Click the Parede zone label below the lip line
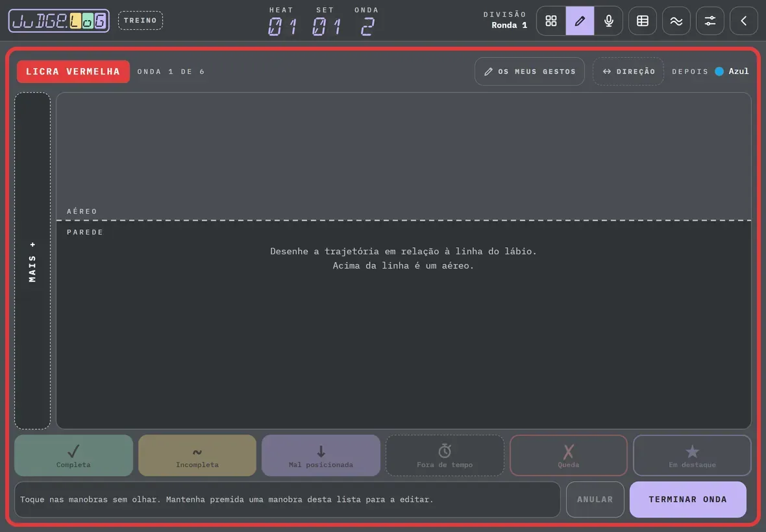The width and height of the screenshot is (766, 532). tap(85, 232)
